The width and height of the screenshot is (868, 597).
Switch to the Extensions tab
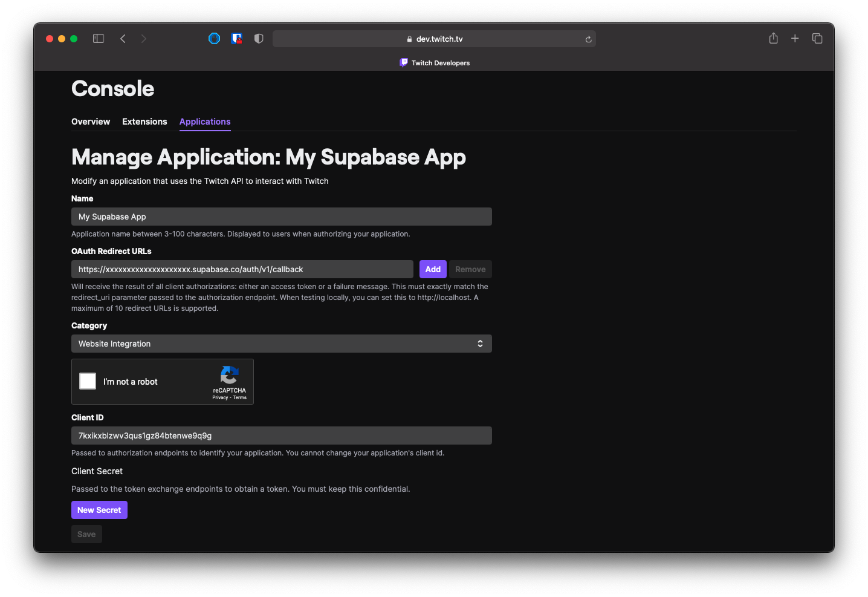click(x=144, y=122)
